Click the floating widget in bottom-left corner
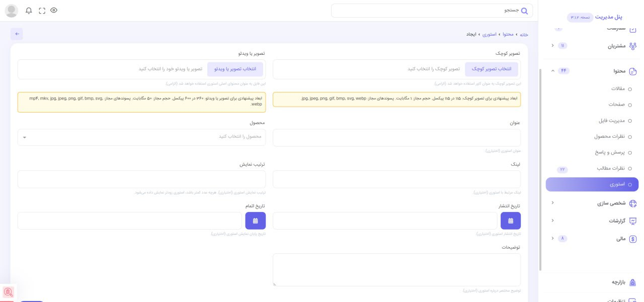Image resolution: width=644 pixels, height=302 pixels. [x=8, y=291]
